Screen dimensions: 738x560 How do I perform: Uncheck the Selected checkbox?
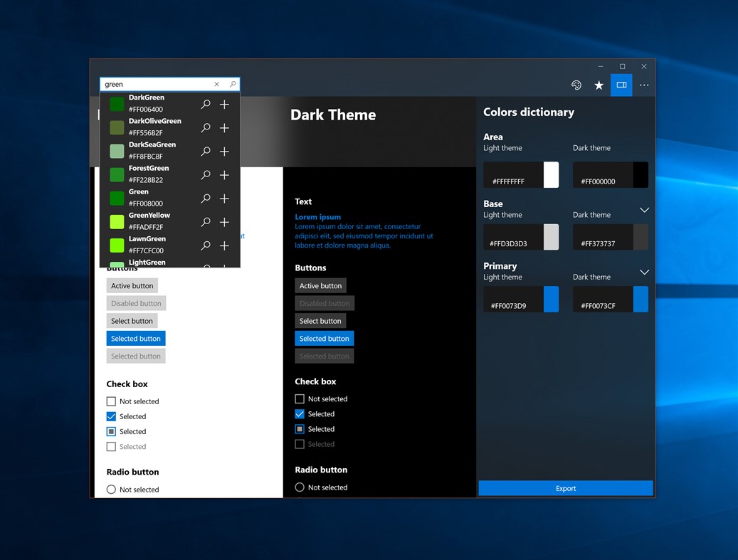point(111,416)
